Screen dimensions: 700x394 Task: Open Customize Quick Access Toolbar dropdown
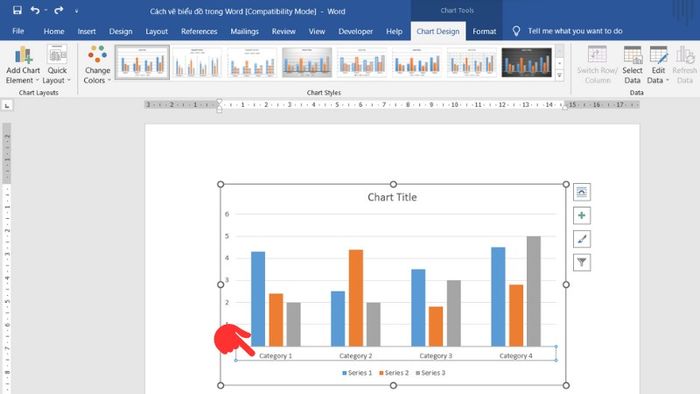[x=76, y=11]
